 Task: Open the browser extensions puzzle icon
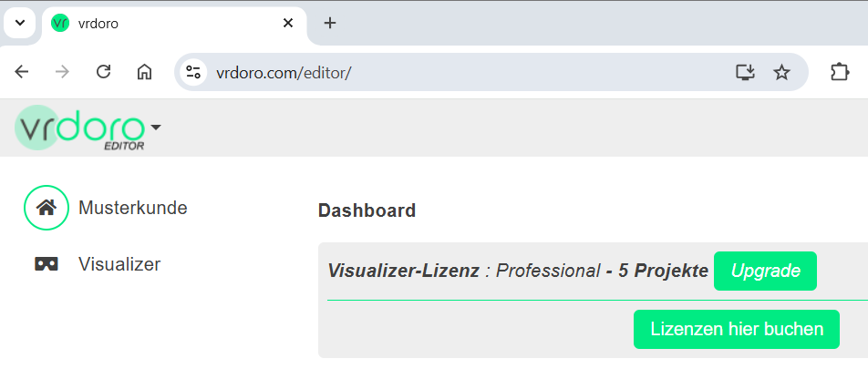coord(840,73)
